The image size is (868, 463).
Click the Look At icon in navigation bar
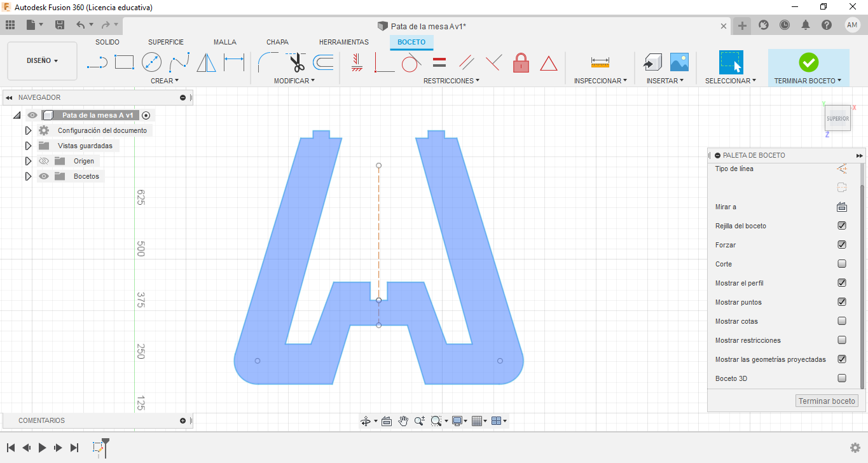[386, 421]
